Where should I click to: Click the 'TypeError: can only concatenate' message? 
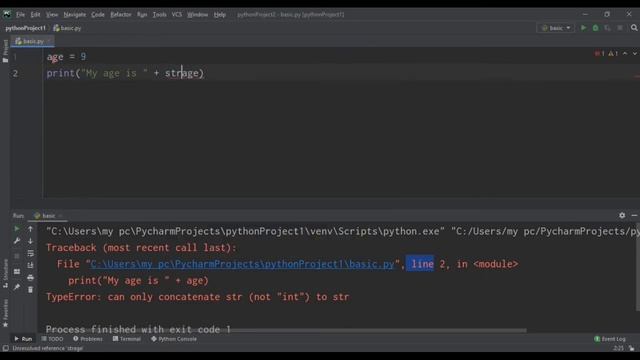click(198, 297)
